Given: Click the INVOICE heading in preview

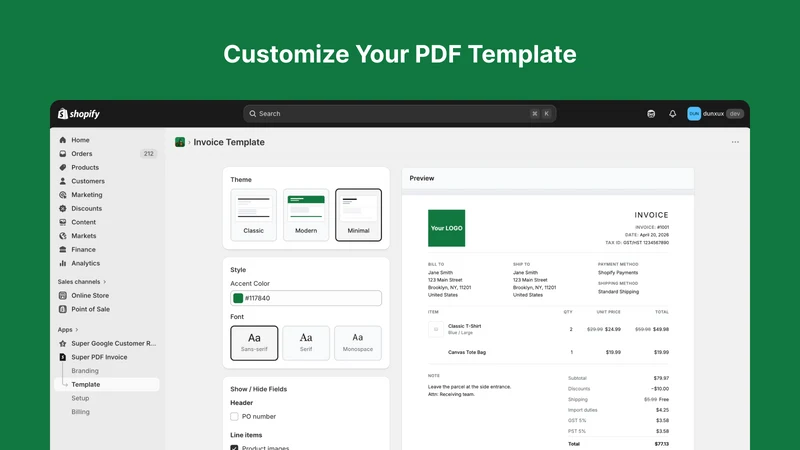Looking at the screenshot, I should (651, 215).
